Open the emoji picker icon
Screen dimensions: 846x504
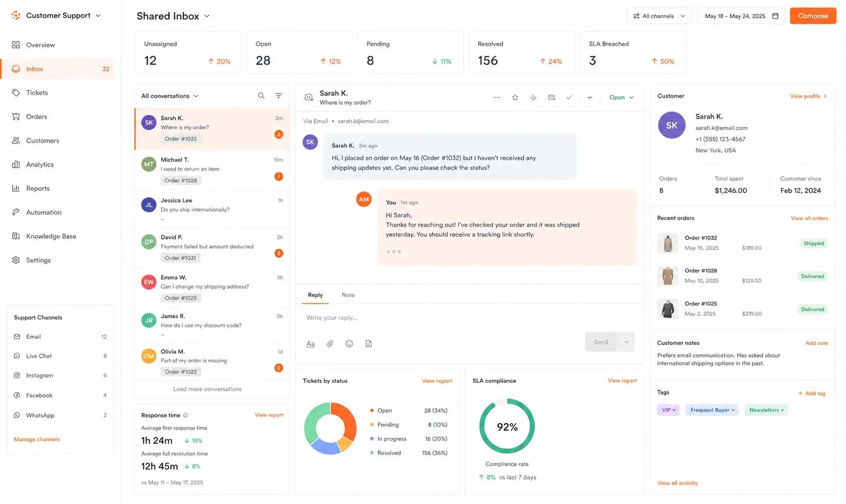pyautogui.click(x=349, y=344)
